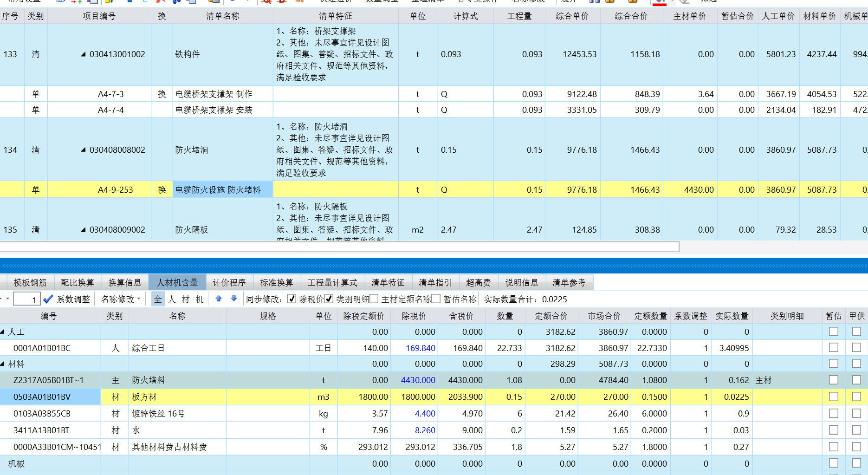Image resolution: width=868 pixels, height=475 pixels.
Task: Open the 清单参考 tab
Action: (x=569, y=282)
